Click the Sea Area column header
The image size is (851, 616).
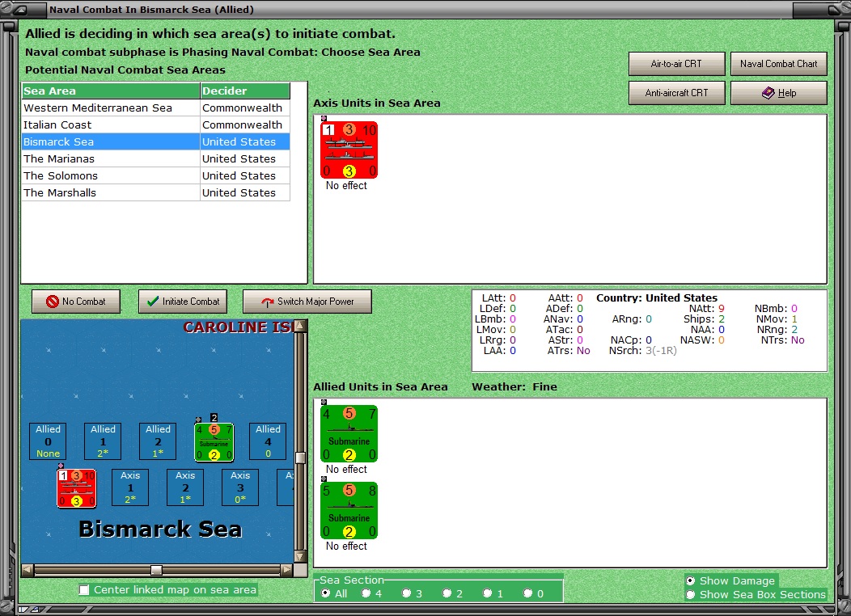[111, 91]
